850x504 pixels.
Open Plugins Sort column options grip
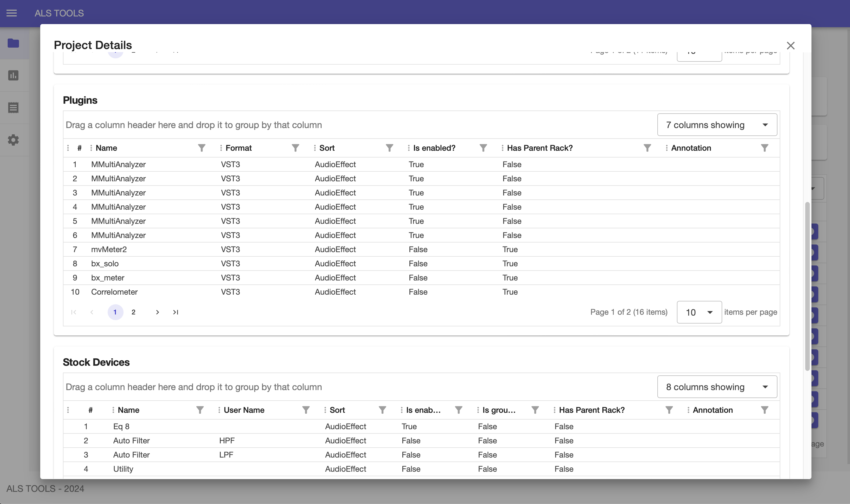315,148
